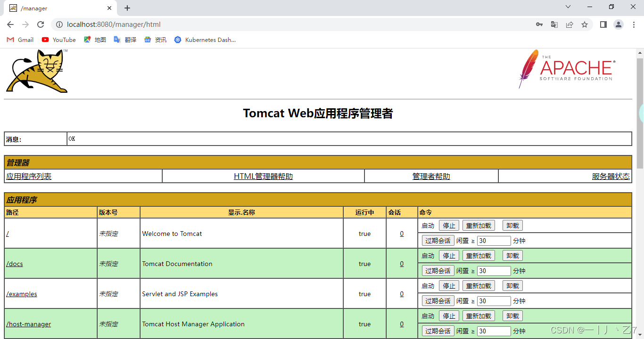Screen dimensions: 644x339
Task: Click 卸载 for Tomcat Documentation
Action: click(x=512, y=256)
